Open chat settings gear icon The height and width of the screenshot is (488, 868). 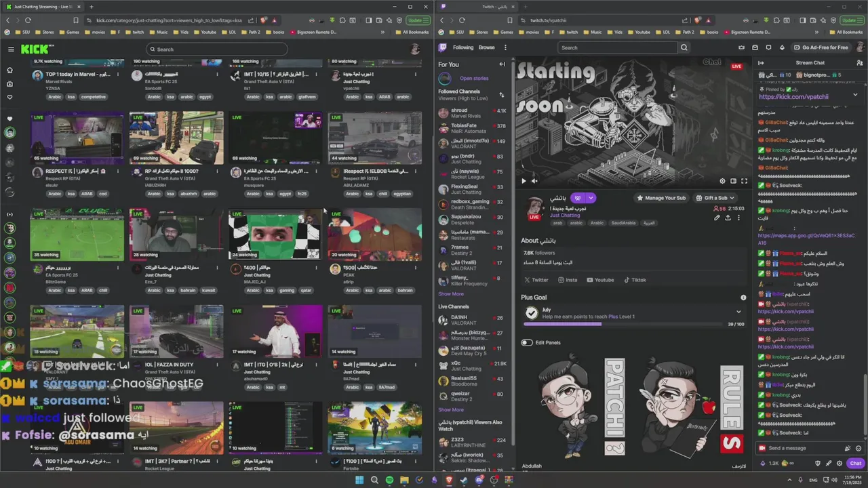click(840, 464)
